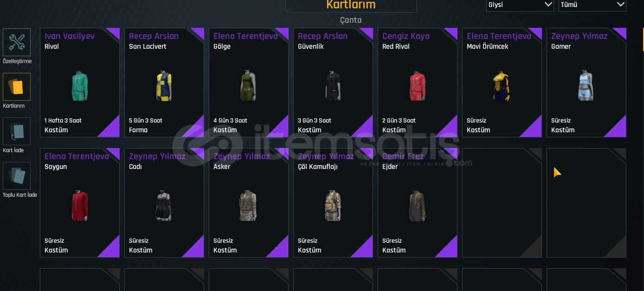Screen dimensions: 644x291
Task: Open the Toplu Kart İade icon
Action: [17, 176]
